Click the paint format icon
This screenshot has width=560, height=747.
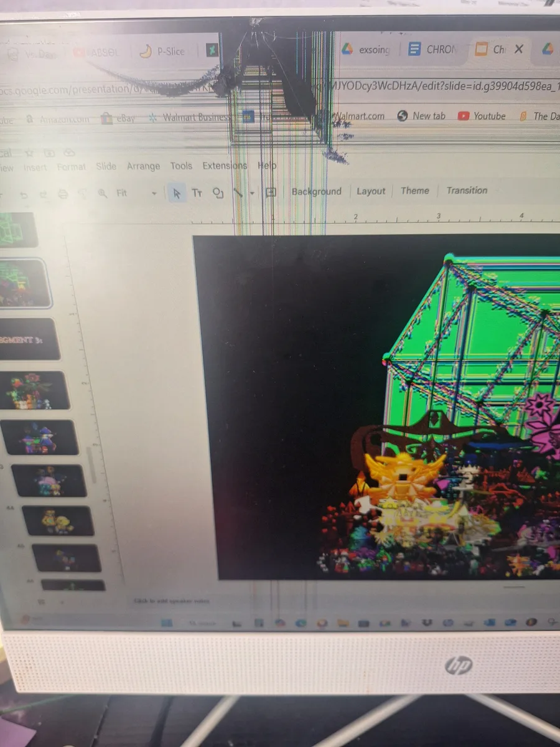pyautogui.click(x=82, y=195)
